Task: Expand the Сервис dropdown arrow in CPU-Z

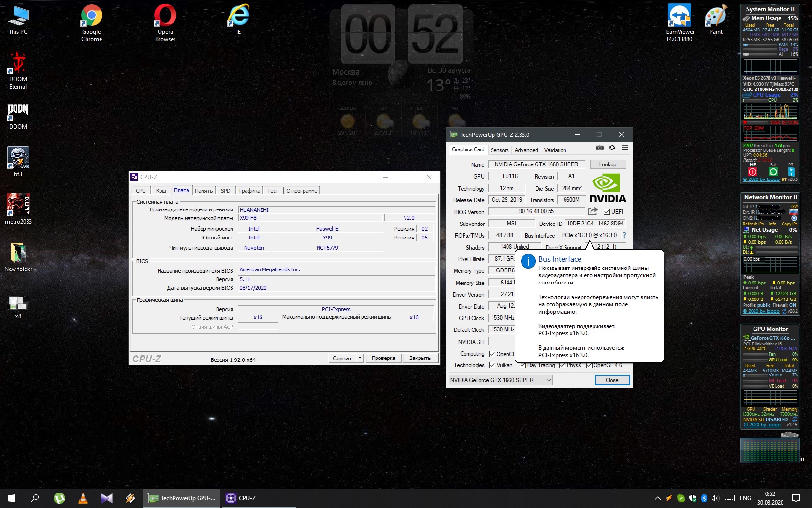Action: coord(359,358)
